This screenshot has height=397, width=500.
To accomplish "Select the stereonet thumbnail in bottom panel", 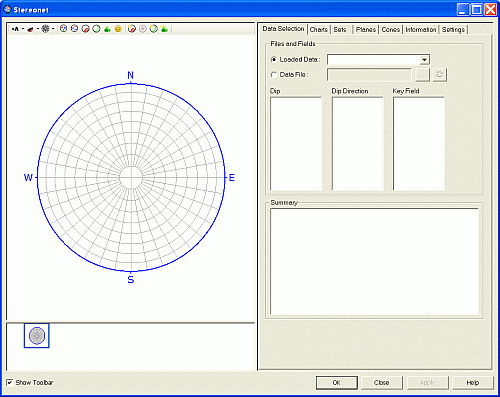I will (37, 336).
